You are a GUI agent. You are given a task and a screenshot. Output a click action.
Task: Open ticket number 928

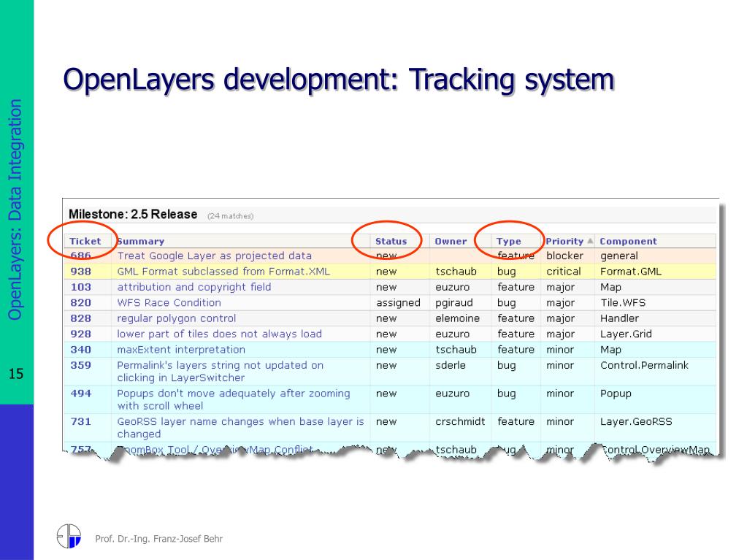[80, 334]
